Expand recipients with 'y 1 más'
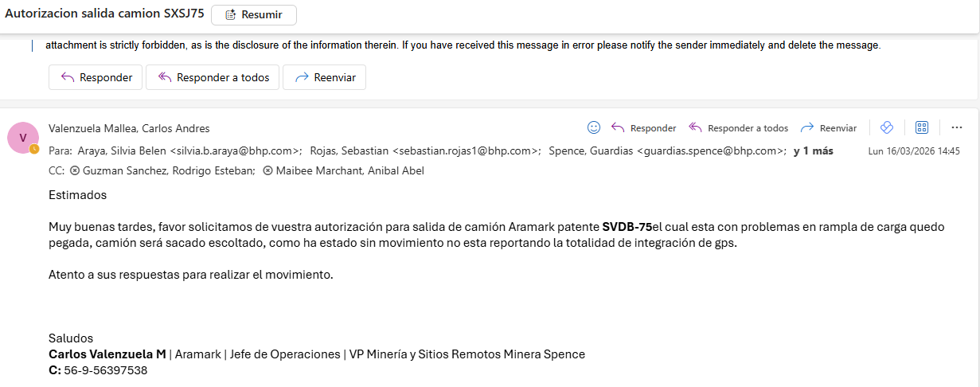980x387 pixels. coord(813,150)
